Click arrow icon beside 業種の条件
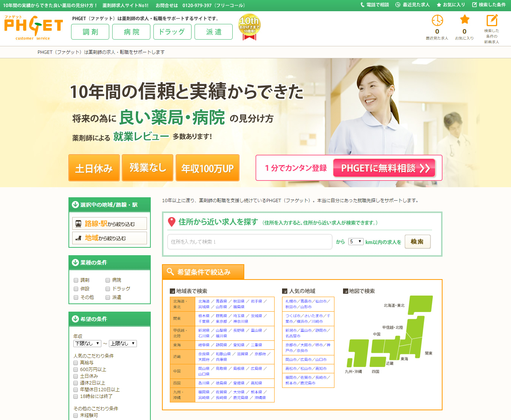 click(75, 262)
